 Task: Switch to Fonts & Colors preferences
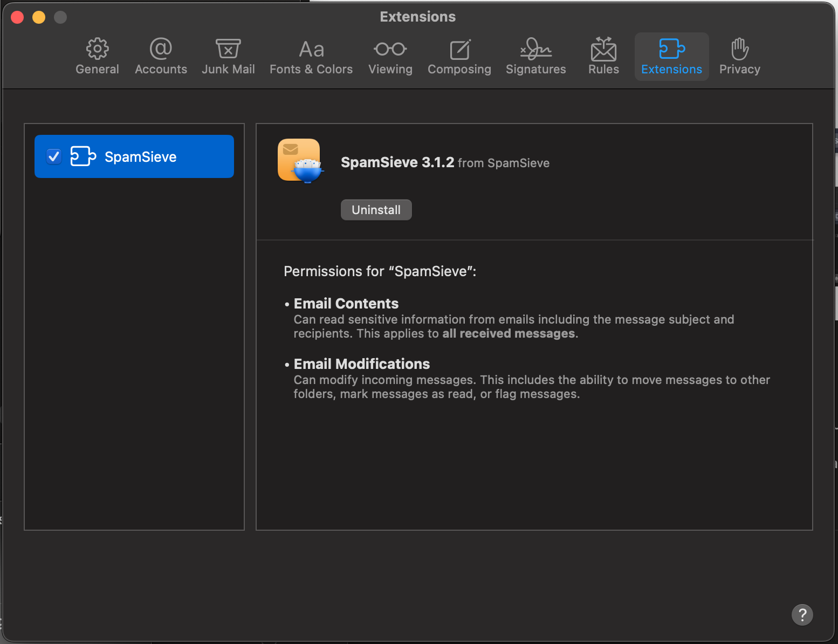coord(311,57)
